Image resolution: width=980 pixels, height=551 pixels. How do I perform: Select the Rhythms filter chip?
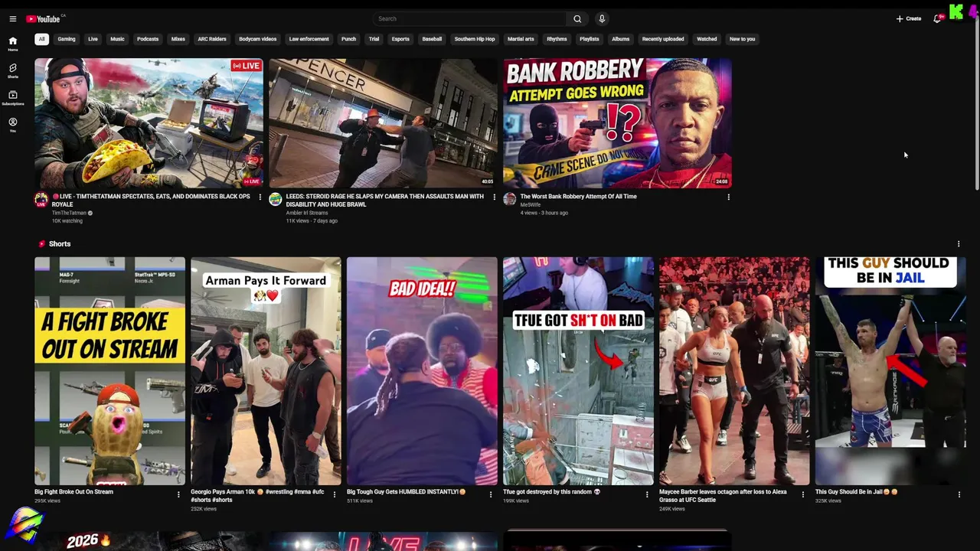pyautogui.click(x=557, y=39)
